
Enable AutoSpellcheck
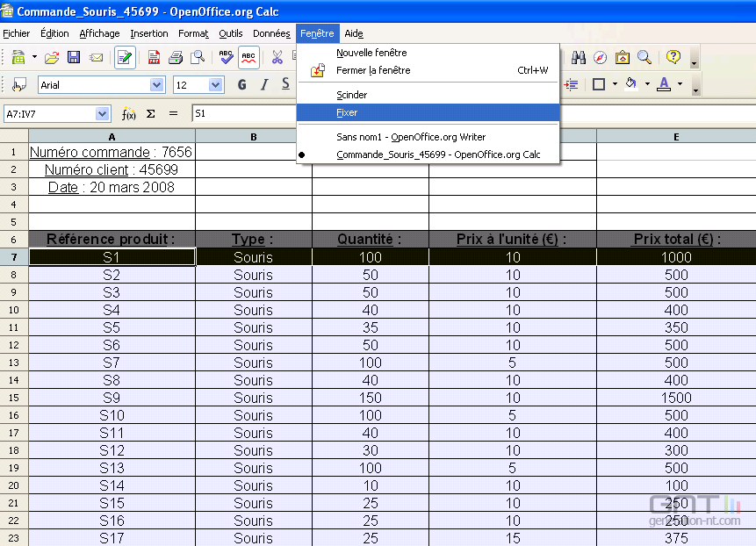click(248, 56)
